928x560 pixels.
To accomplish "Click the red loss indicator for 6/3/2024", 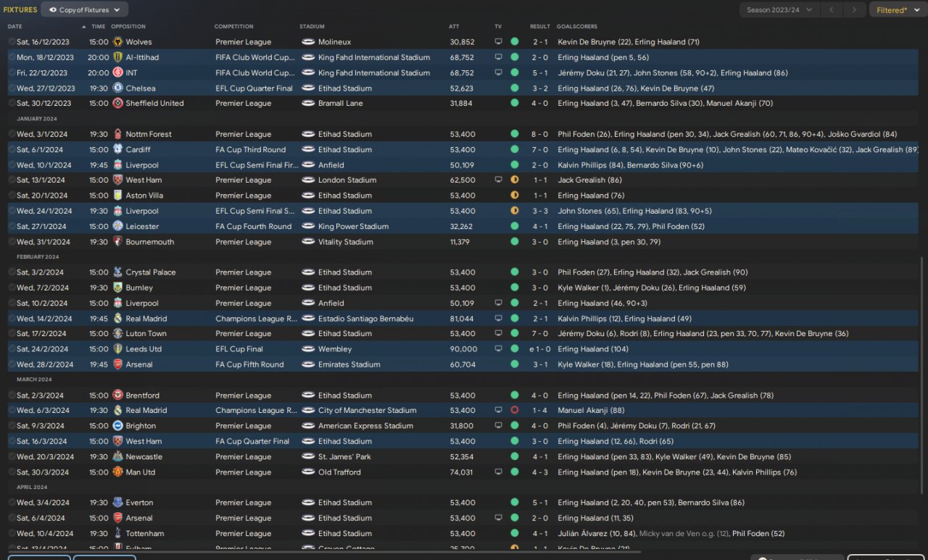I will 515,411.
